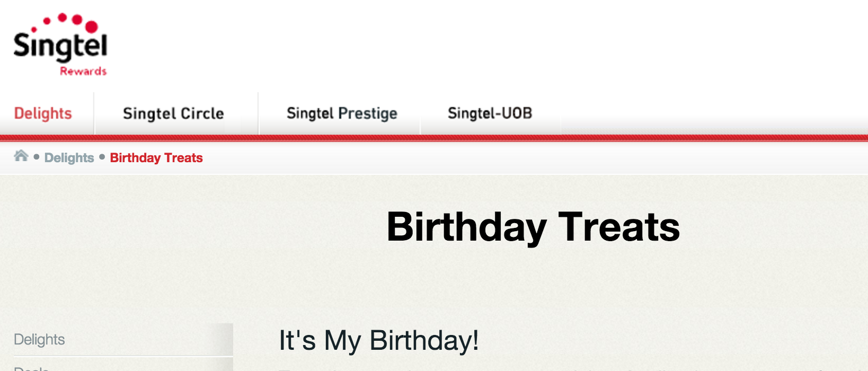Open Delights in the left sidebar
The height and width of the screenshot is (371, 868).
coord(40,339)
